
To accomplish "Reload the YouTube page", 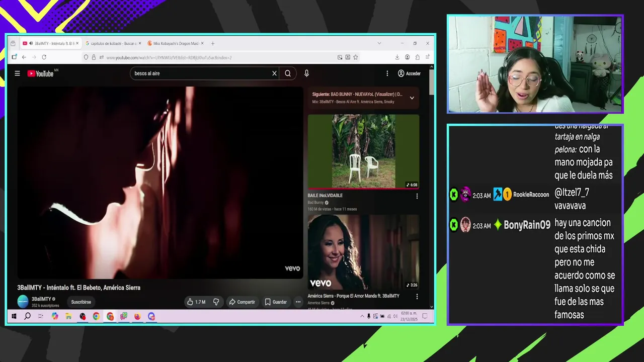I will pyautogui.click(x=44, y=57).
